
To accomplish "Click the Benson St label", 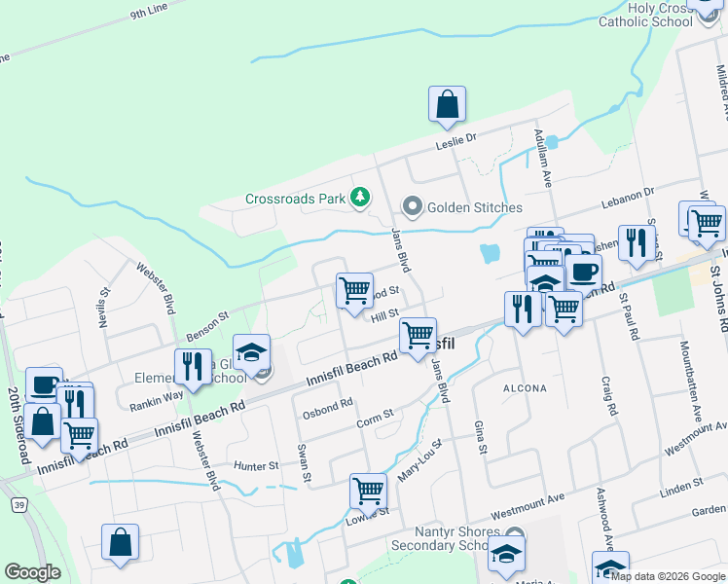I will [207, 326].
